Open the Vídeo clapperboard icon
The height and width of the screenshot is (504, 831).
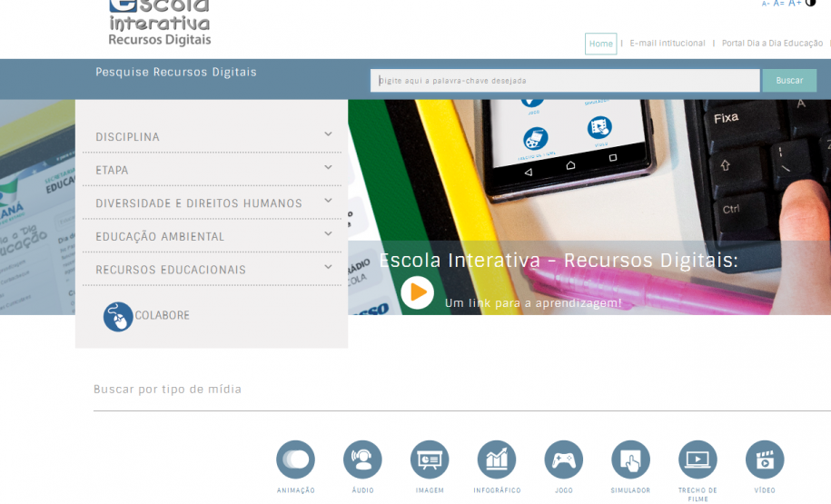click(765, 459)
